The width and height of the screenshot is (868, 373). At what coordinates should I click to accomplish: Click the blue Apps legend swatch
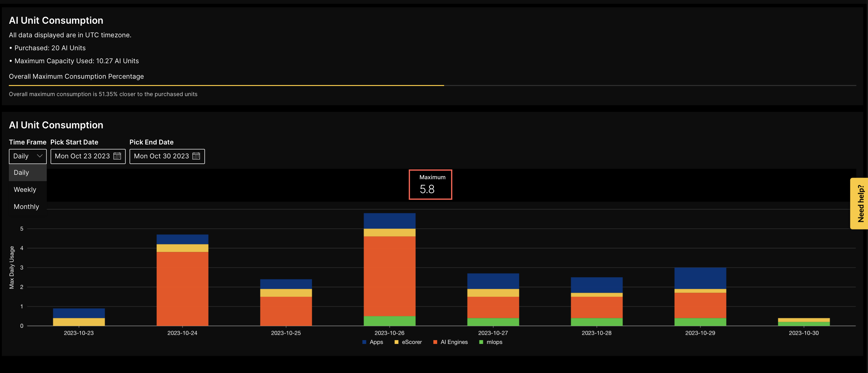click(x=364, y=342)
